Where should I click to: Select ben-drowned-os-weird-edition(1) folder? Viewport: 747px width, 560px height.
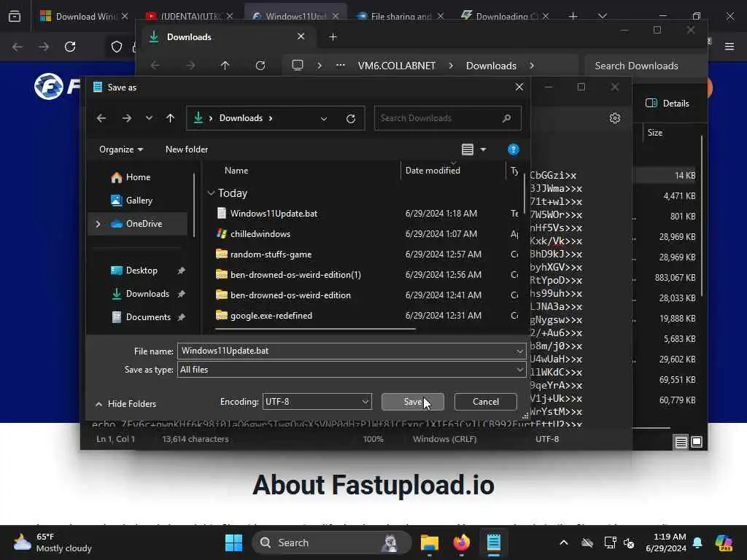[295, 275]
